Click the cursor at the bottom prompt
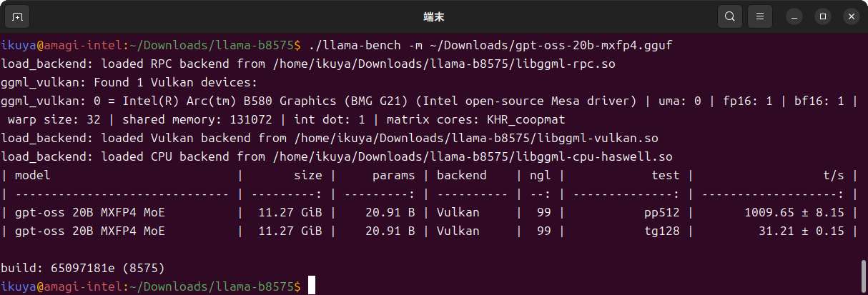Screen dimensions: 868x295 (x=312, y=286)
